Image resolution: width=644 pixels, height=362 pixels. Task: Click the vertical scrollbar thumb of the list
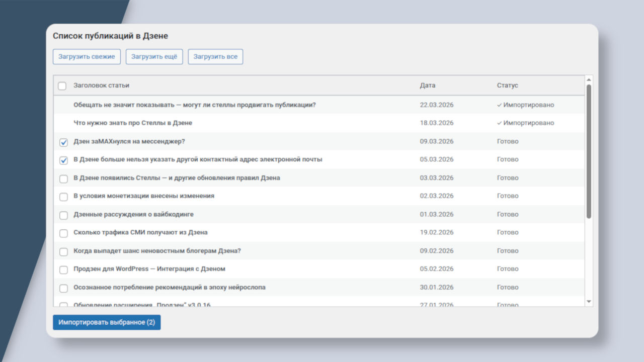click(589, 151)
